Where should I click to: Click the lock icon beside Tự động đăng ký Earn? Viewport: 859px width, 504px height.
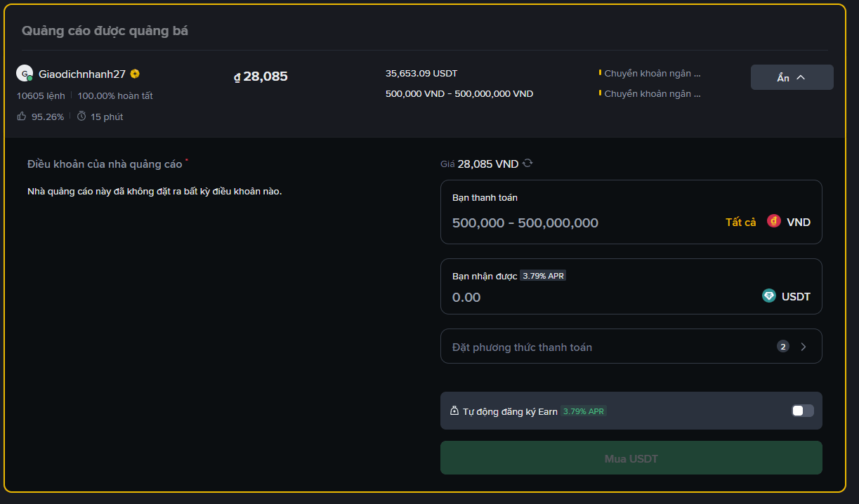click(454, 411)
